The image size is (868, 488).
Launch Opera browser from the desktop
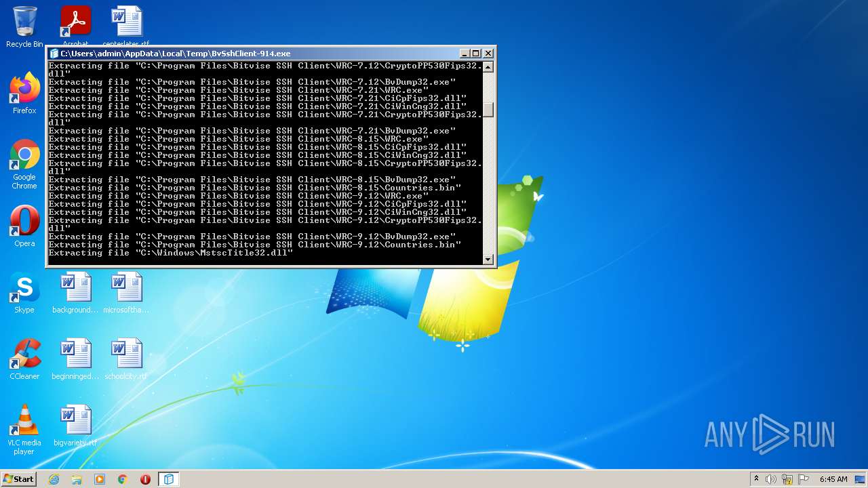tap(24, 226)
